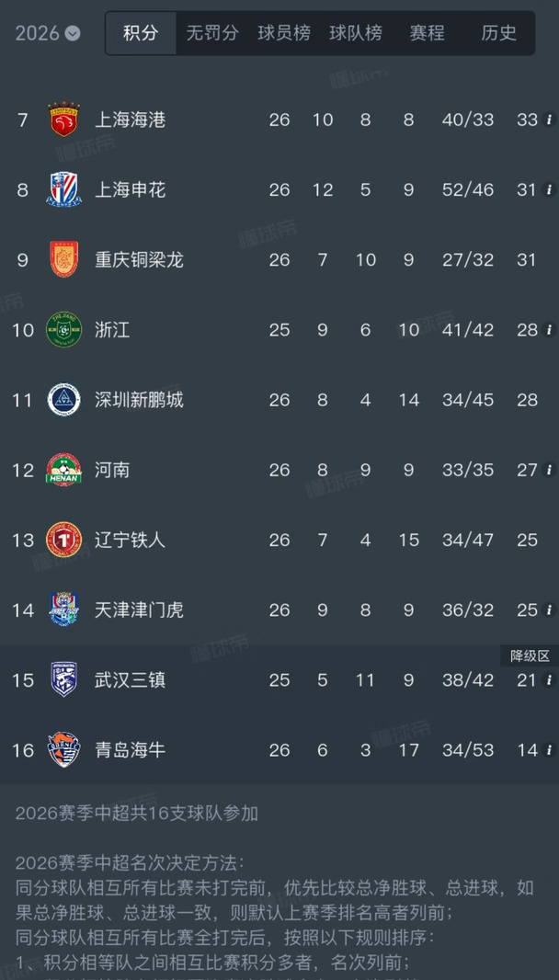View the 历史 tab
The image size is (559, 980).
(499, 33)
